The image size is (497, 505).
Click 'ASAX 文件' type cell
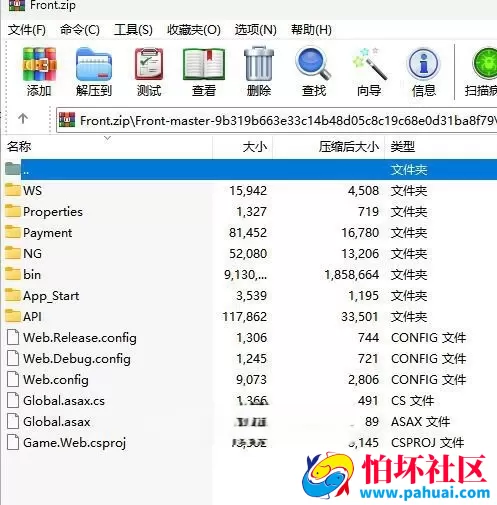[x=420, y=422]
